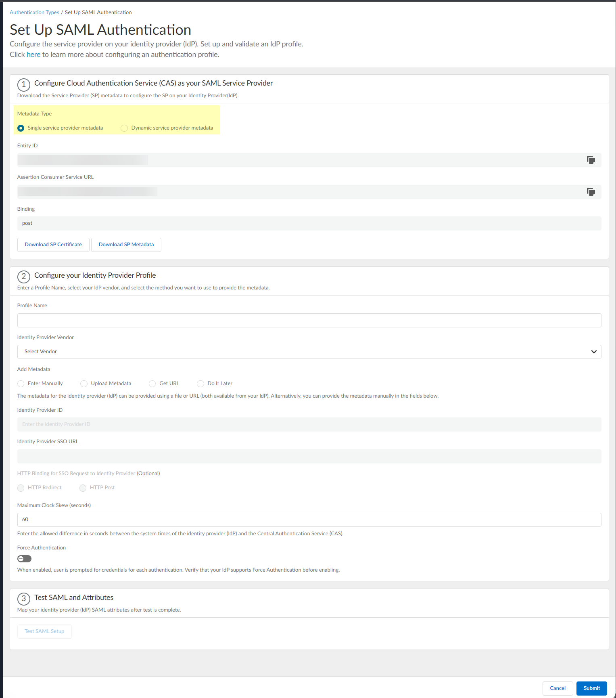Screen dimensions: 616x698
Task: Focus the Profile Name text field
Action: tap(309, 320)
